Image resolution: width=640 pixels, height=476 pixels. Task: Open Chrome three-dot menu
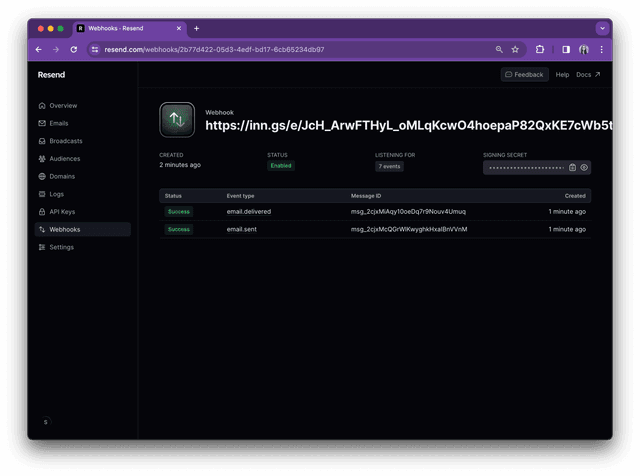point(601,49)
